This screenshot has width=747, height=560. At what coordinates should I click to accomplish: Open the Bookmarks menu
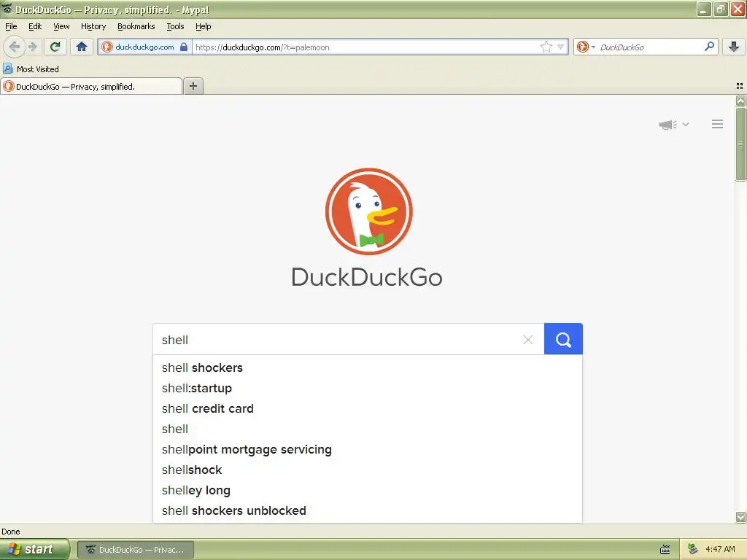136,26
